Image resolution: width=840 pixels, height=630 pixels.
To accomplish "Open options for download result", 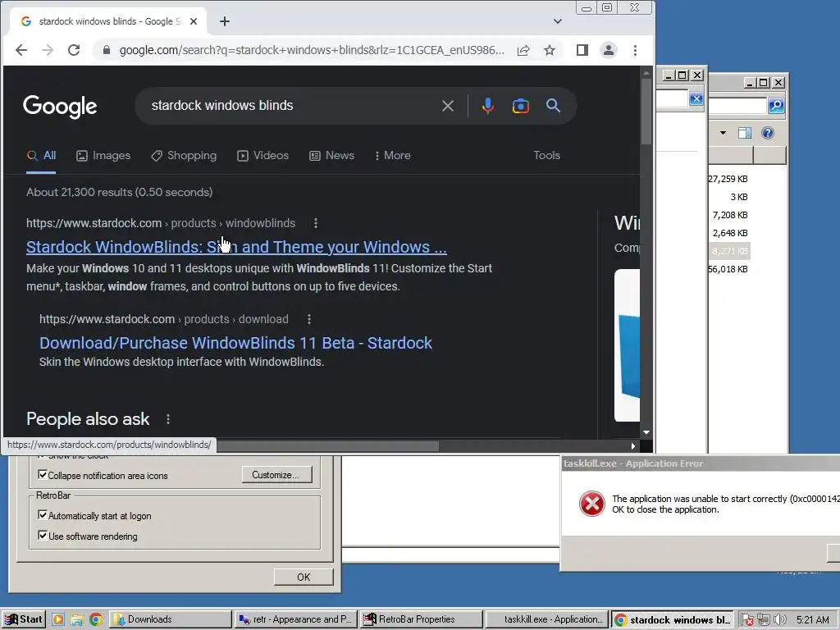I will point(309,319).
